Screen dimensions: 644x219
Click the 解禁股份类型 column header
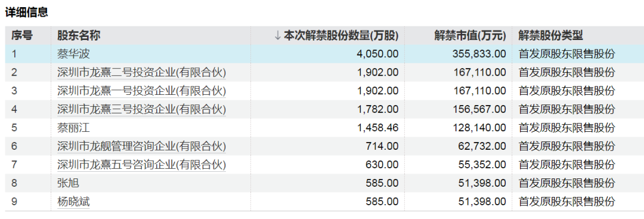point(550,36)
